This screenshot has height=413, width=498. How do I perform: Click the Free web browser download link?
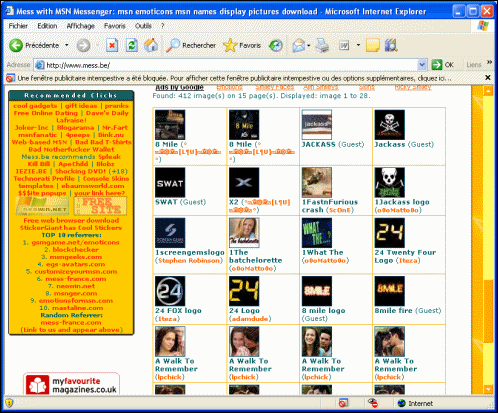(x=71, y=220)
